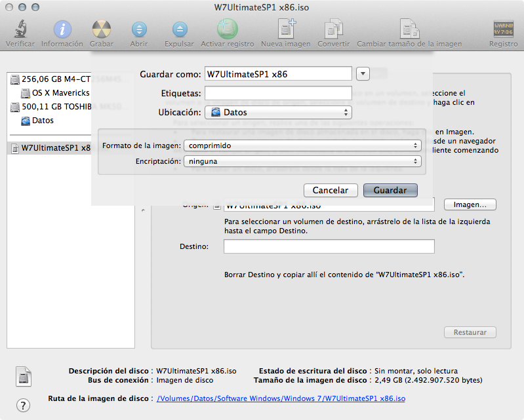Click Cambiar tamaño de la imagen icon

409,29
